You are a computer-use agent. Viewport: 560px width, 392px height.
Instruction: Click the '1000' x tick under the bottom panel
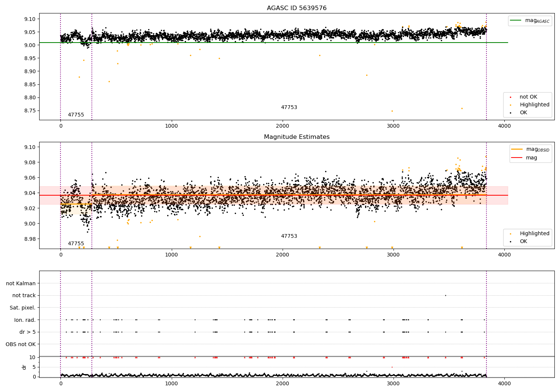(172, 383)
